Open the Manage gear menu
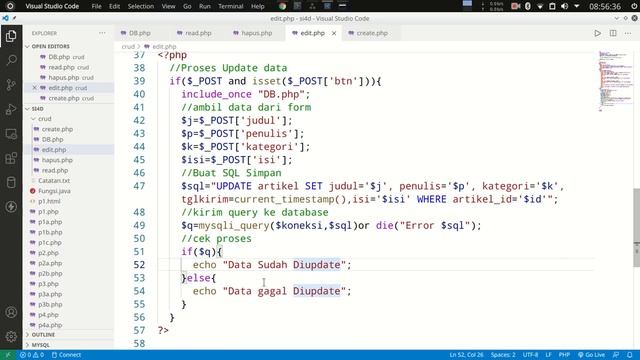 point(11,336)
